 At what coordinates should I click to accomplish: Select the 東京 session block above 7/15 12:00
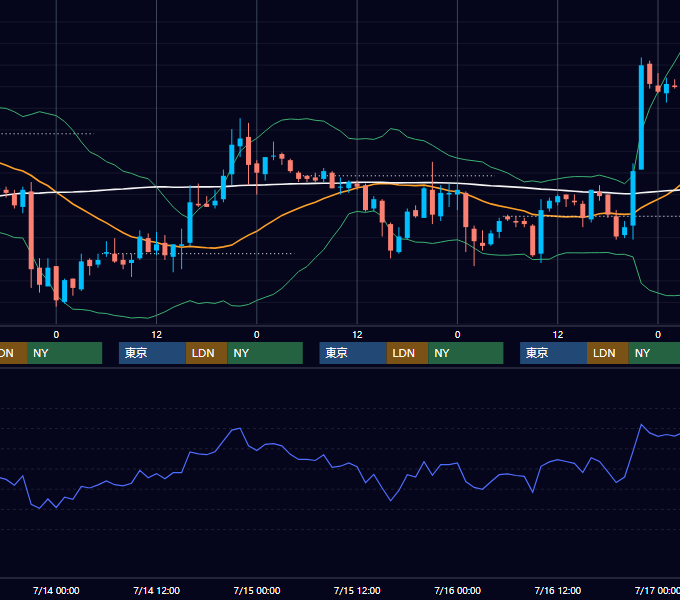tap(353, 353)
